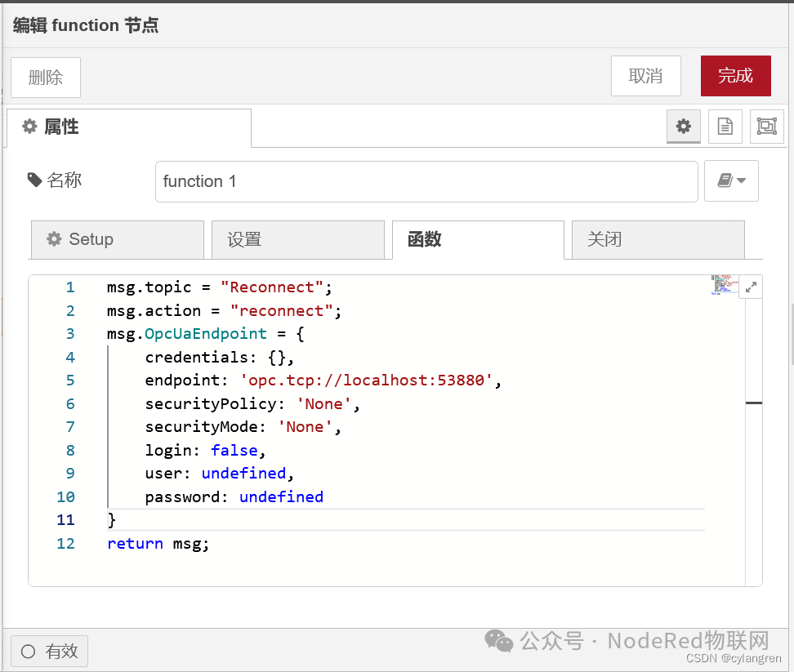This screenshot has width=794, height=672.
Task: Click the code minimap thumbnail
Action: point(722,285)
